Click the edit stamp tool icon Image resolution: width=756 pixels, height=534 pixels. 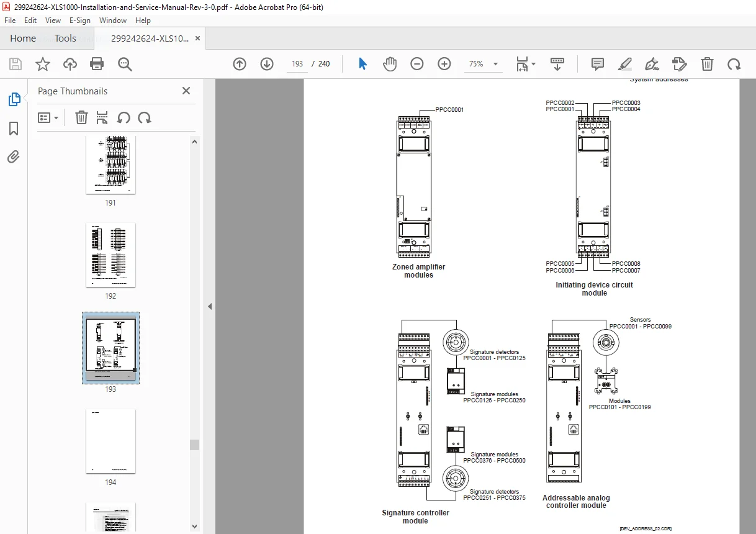point(679,64)
